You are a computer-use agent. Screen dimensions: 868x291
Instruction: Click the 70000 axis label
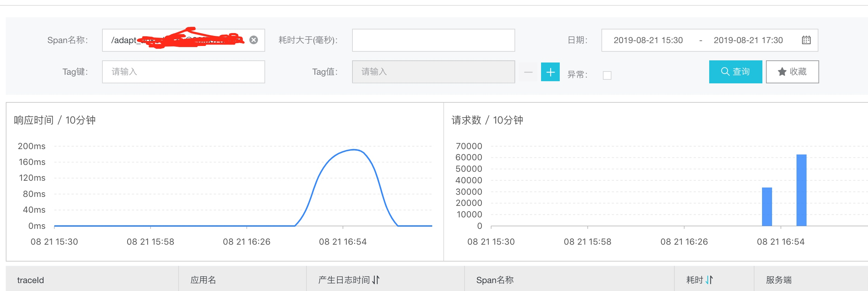click(x=469, y=146)
